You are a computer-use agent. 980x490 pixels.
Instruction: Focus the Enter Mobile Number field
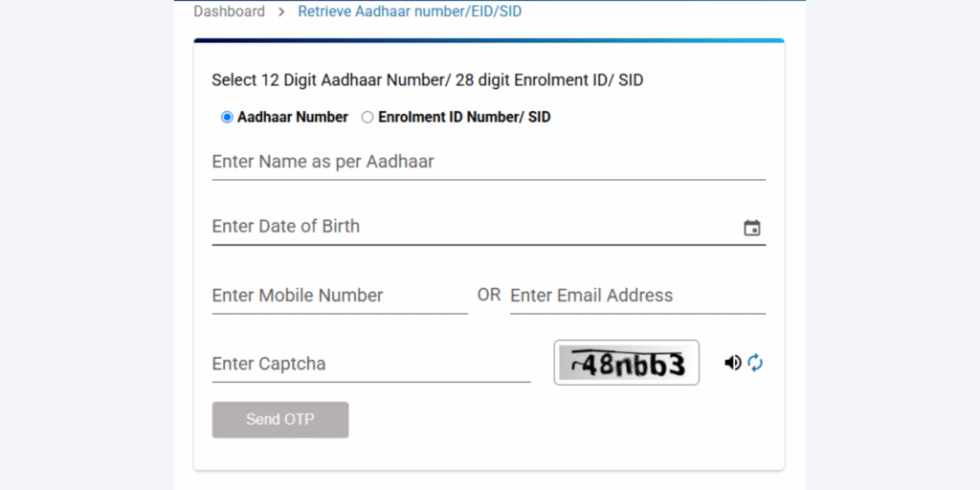click(x=340, y=296)
